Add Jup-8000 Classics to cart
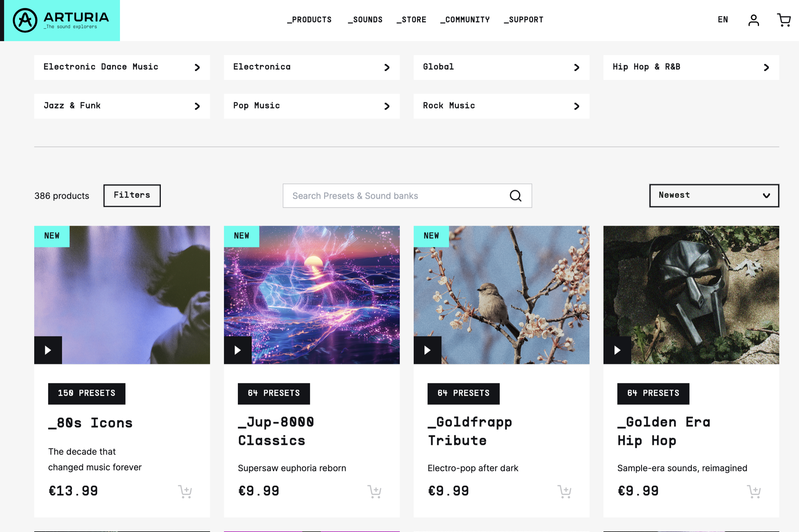Image resolution: width=799 pixels, height=532 pixels. coord(374,491)
